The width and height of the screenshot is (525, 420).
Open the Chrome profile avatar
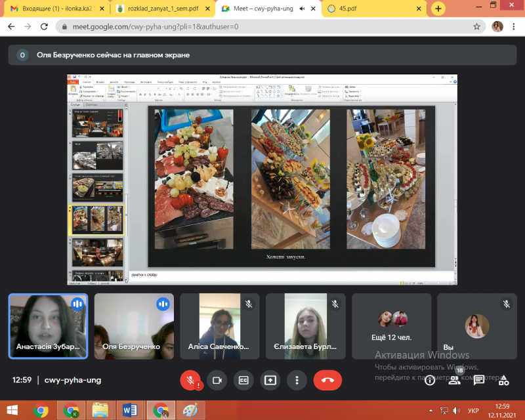point(497,26)
